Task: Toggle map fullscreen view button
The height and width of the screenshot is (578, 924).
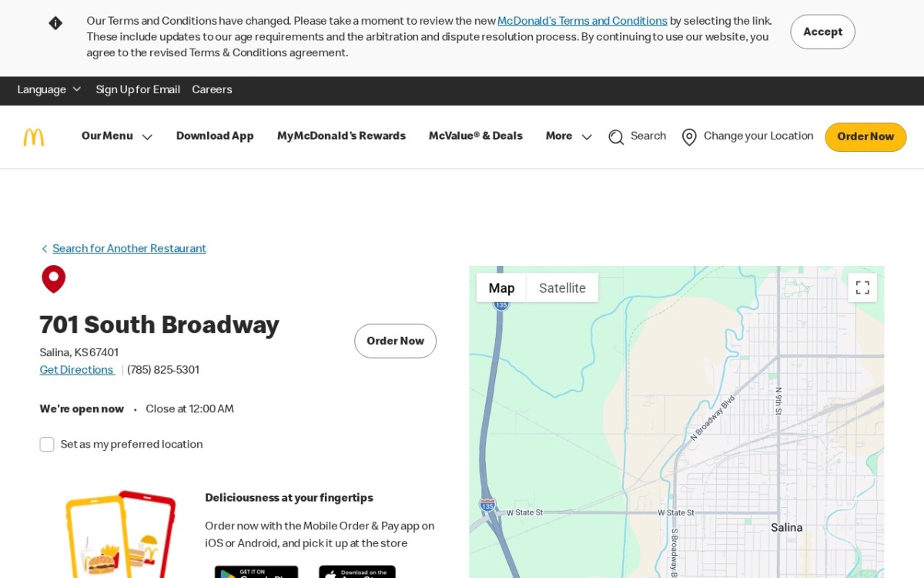Action: [862, 287]
